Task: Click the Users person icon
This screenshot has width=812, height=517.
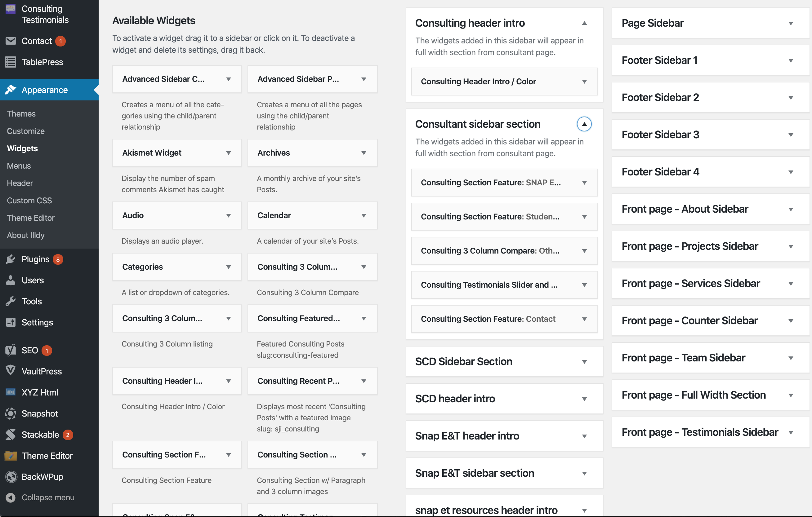Action: (x=11, y=280)
